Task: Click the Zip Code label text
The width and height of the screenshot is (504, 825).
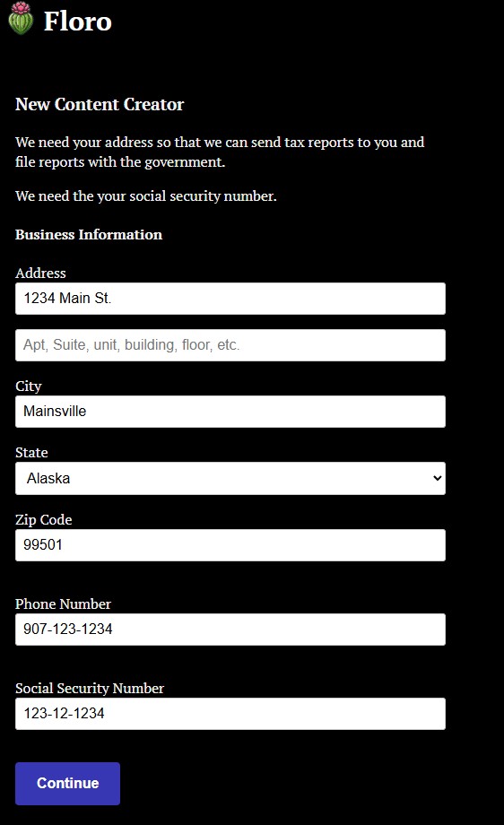Action: pos(44,520)
